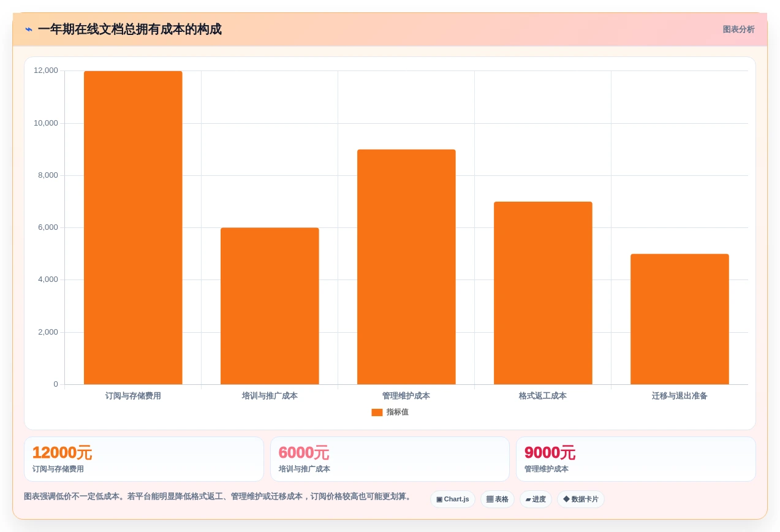
Task: Click the y-axis value 8,000
Action: (48, 175)
